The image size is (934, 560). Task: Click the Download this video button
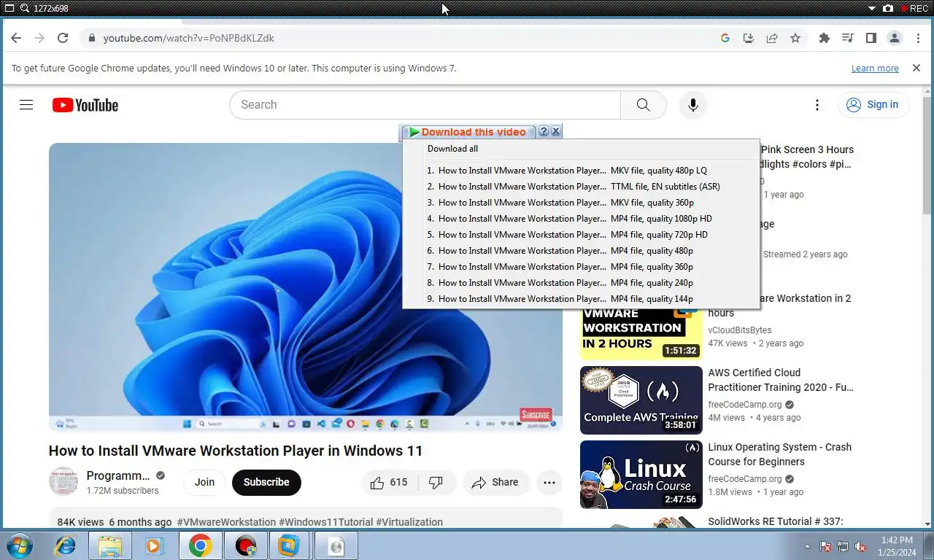tap(468, 132)
